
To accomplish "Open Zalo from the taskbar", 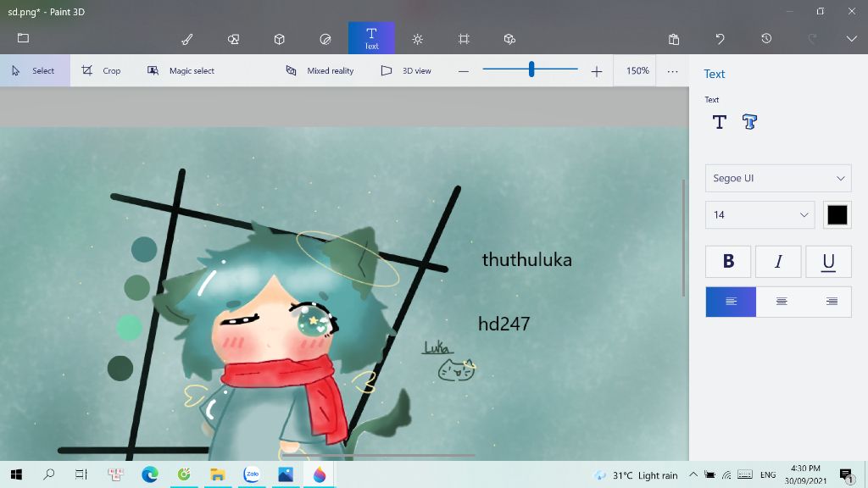I will [x=252, y=474].
